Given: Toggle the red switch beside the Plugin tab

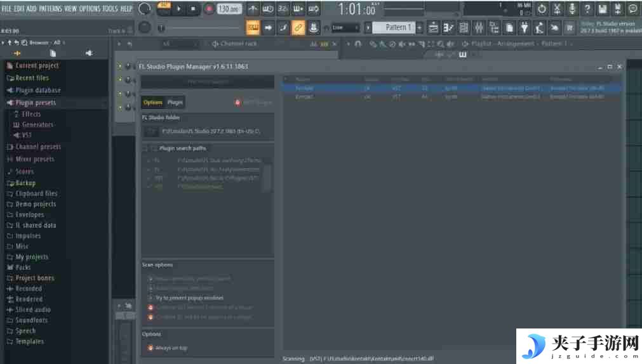Looking at the screenshot, I should click(x=237, y=102).
